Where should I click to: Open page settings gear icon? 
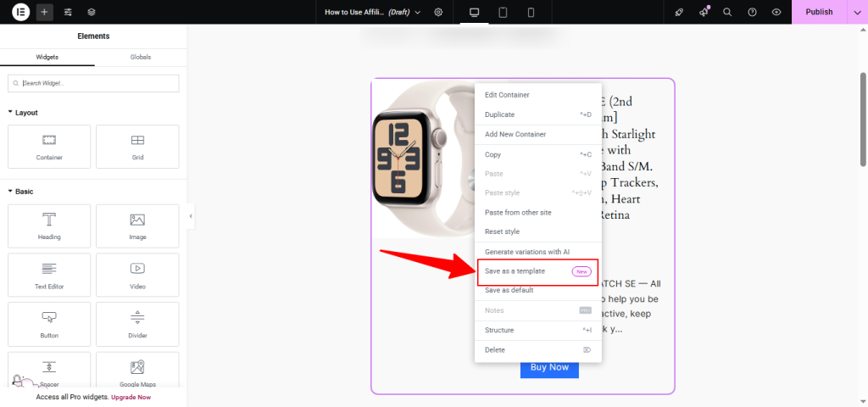[x=438, y=12]
